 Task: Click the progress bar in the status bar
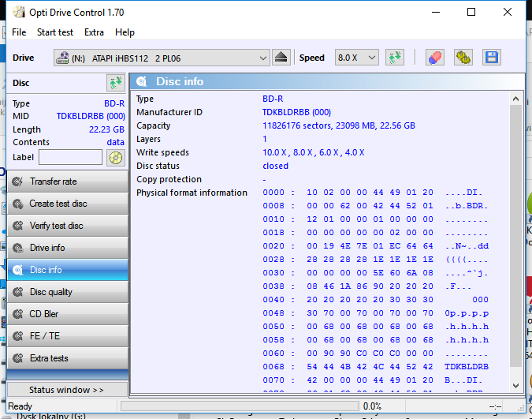tap(240, 406)
